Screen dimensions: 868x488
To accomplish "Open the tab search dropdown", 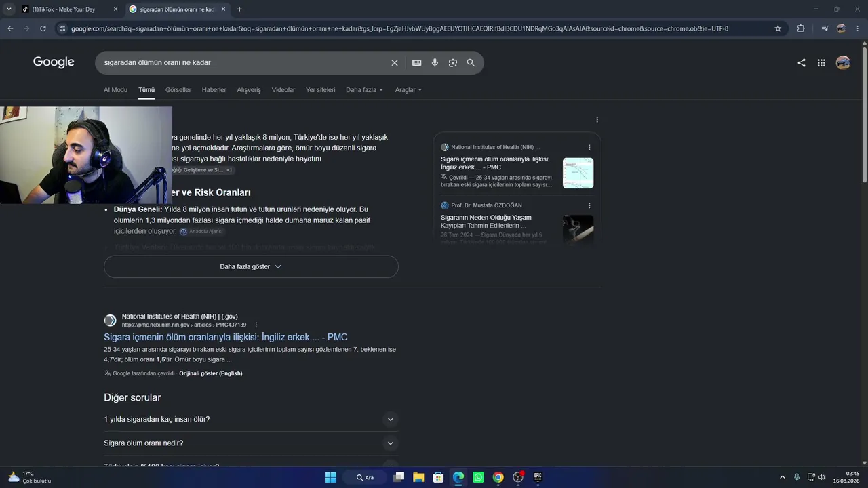I will click(x=9, y=9).
